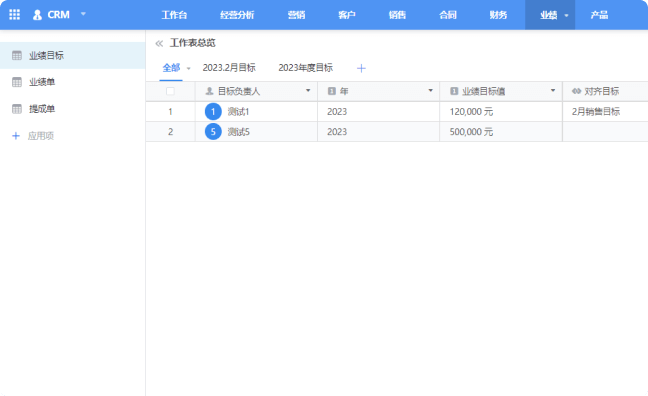The width and height of the screenshot is (648, 396).
Task: Open the app grid launcher icon
Action: click(14, 15)
